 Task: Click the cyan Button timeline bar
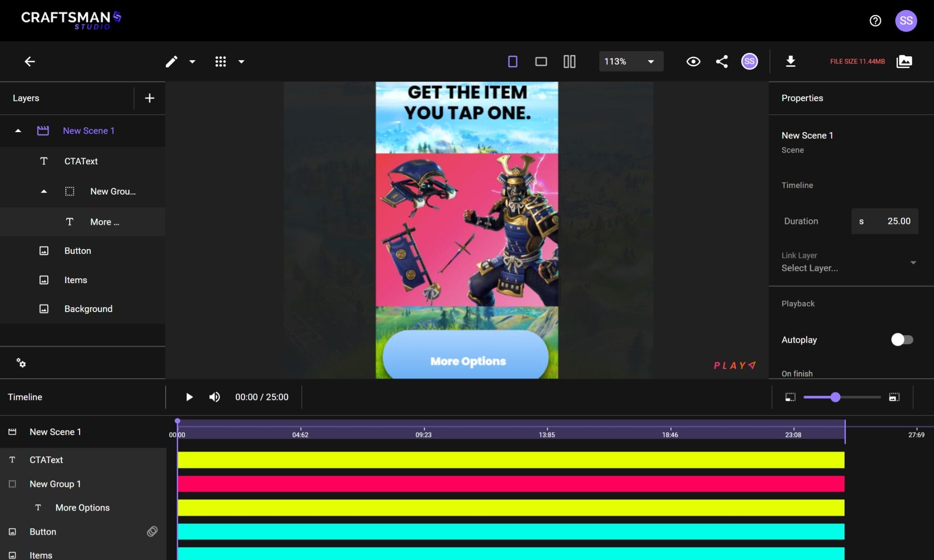click(x=511, y=532)
